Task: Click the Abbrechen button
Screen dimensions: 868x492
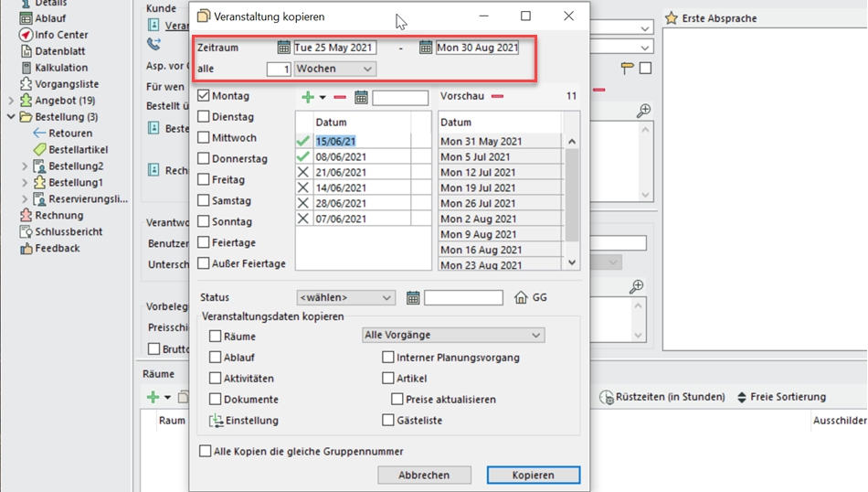Action: tap(424, 475)
